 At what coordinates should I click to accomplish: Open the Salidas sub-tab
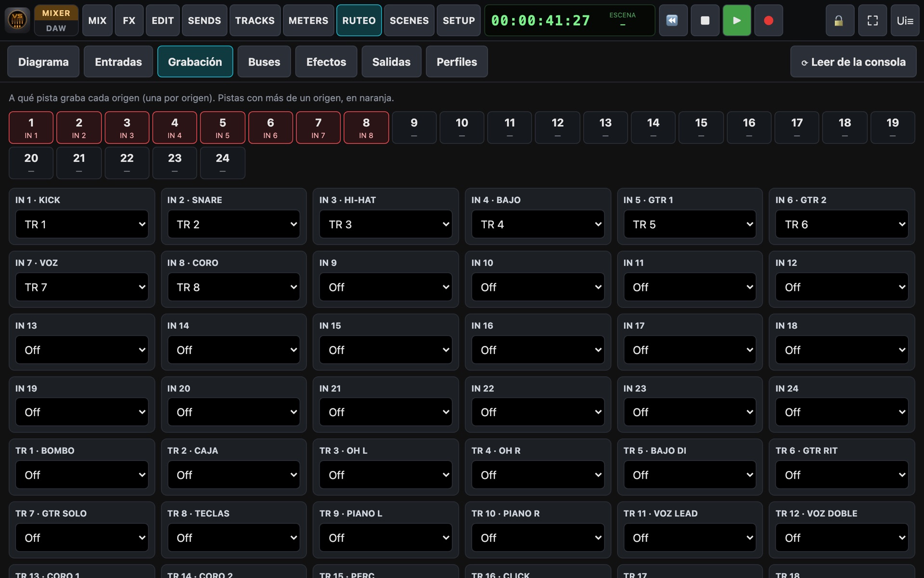pos(391,62)
